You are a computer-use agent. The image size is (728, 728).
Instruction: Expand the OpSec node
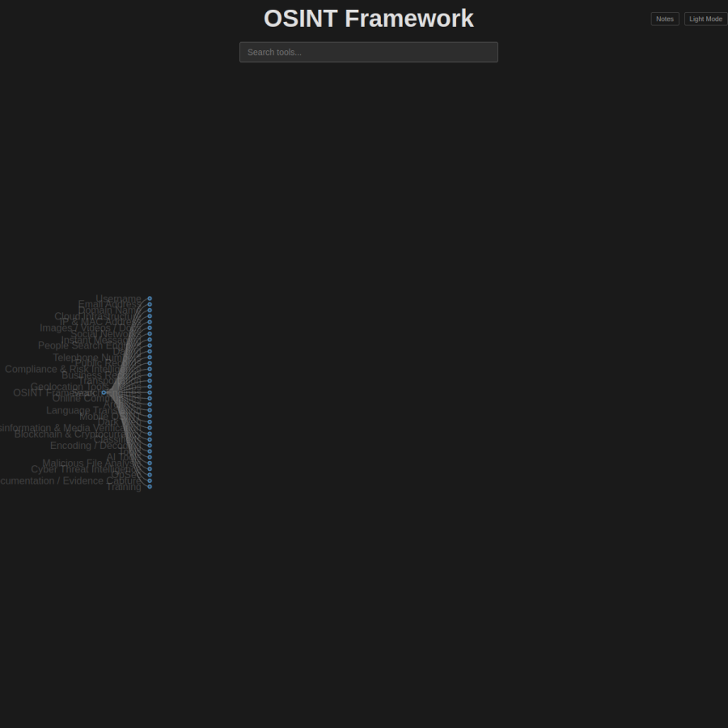coord(150,475)
